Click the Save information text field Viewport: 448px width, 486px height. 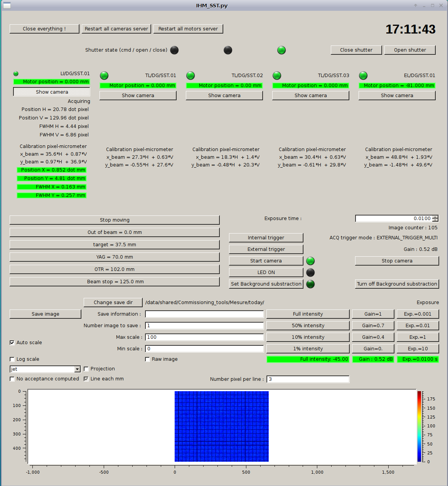pyautogui.click(x=204, y=314)
